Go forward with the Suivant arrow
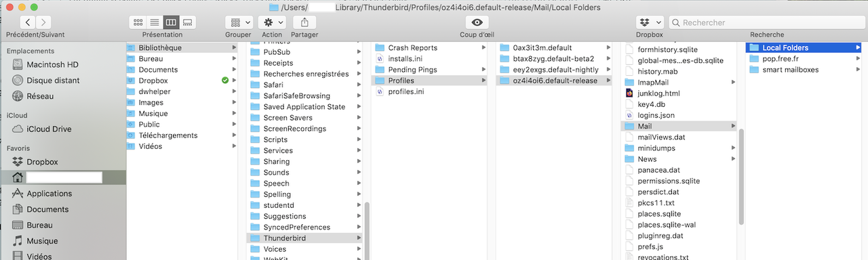The image size is (868, 260). click(44, 22)
